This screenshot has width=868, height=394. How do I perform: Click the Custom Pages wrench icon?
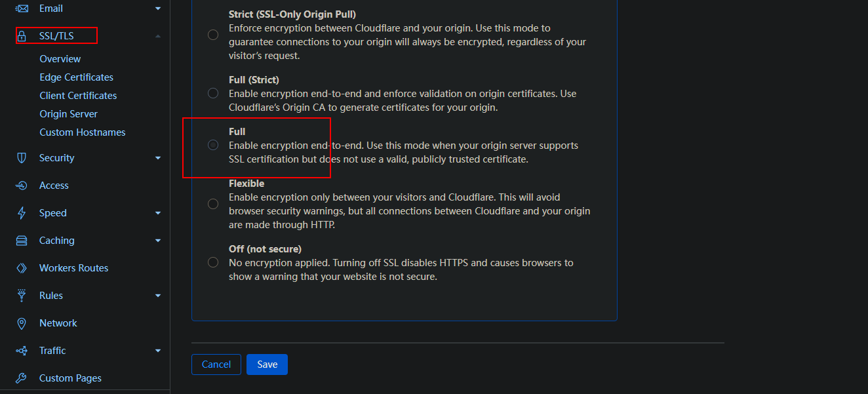[x=22, y=378]
